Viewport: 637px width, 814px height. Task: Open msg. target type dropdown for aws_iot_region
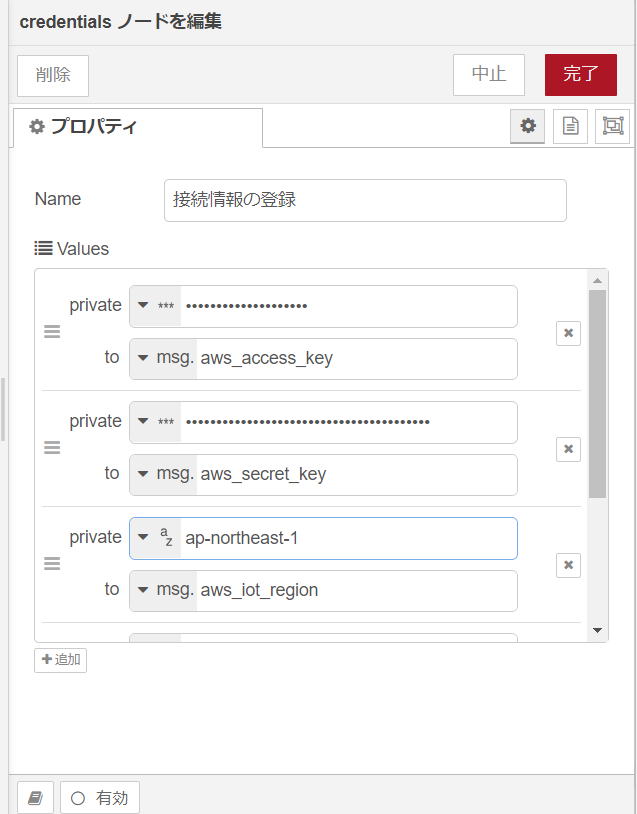pyautogui.click(x=164, y=590)
